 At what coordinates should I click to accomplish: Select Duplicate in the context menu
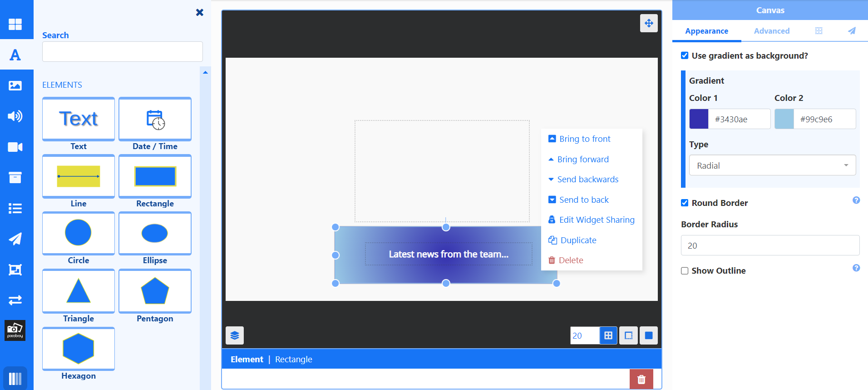point(578,240)
